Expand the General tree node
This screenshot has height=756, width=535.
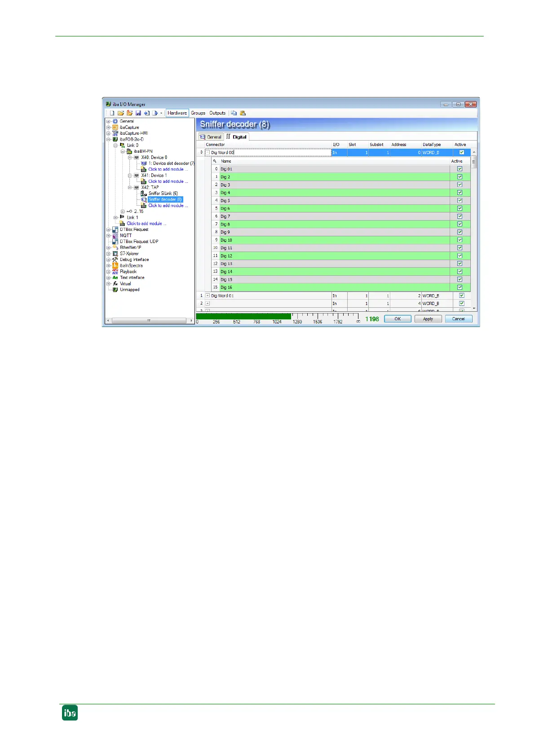pos(108,121)
